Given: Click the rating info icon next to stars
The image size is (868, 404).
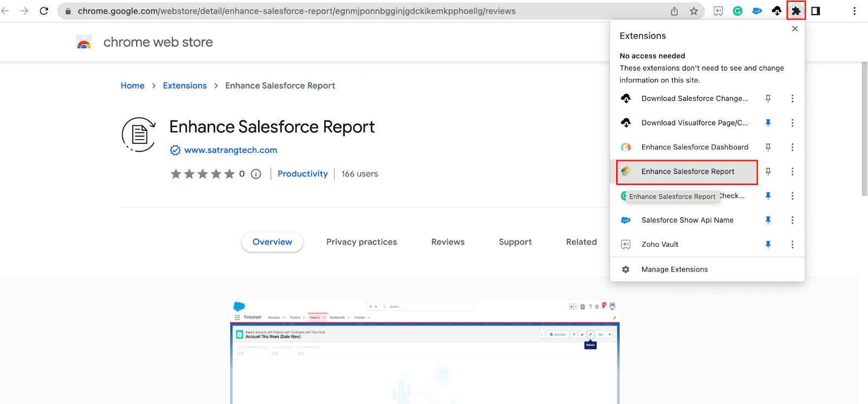Looking at the screenshot, I should point(256,174).
